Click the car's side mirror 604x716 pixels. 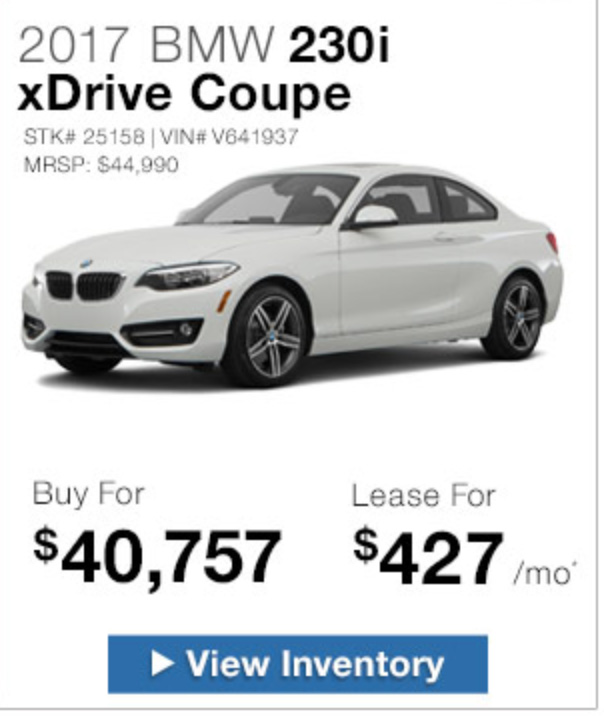(x=373, y=217)
